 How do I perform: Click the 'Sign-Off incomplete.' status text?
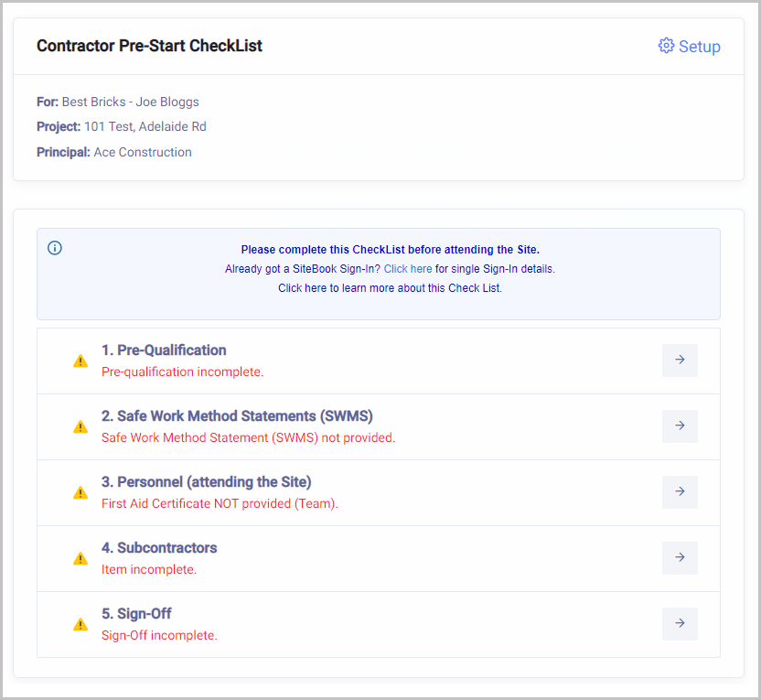point(159,635)
